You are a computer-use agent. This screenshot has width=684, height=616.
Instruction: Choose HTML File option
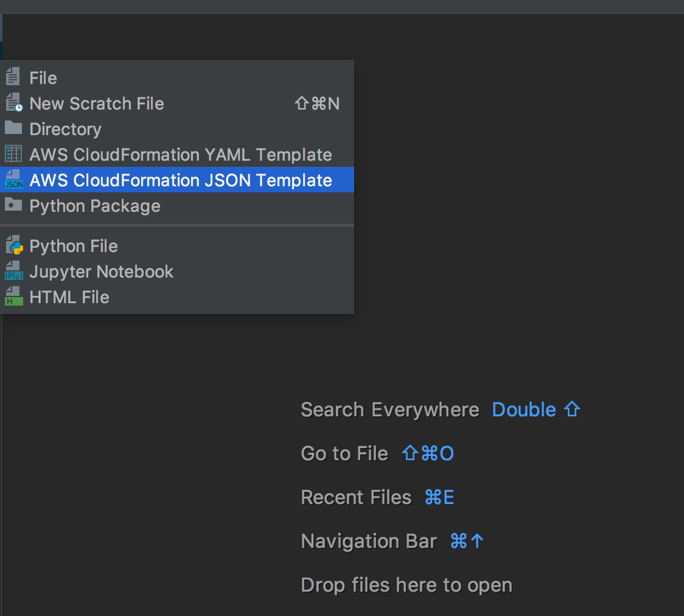(x=176, y=297)
